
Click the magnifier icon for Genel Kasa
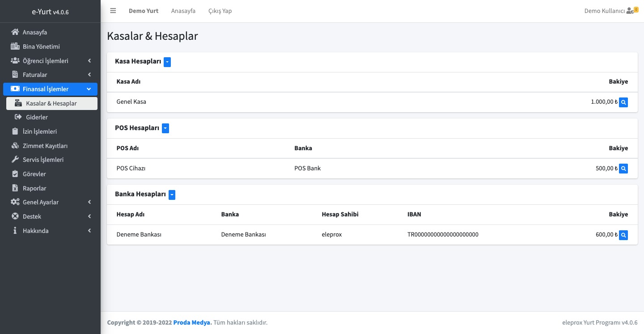point(623,102)
